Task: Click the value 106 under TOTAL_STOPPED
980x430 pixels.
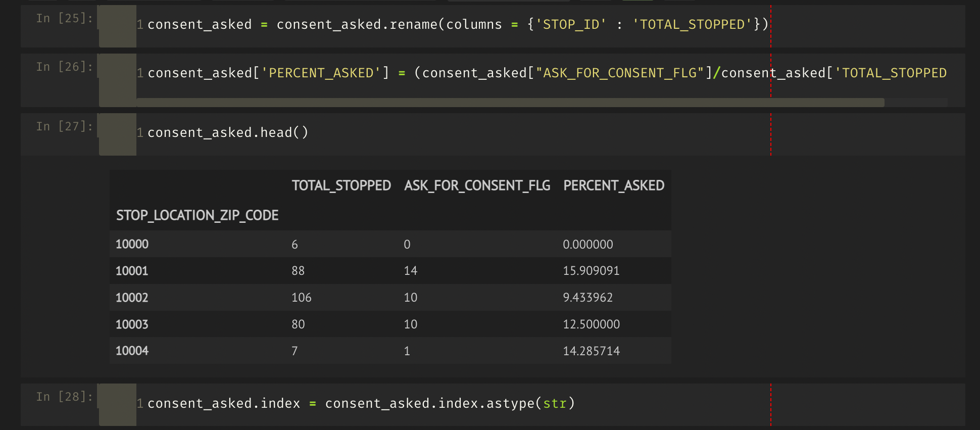Action: [x=301, y=298]
